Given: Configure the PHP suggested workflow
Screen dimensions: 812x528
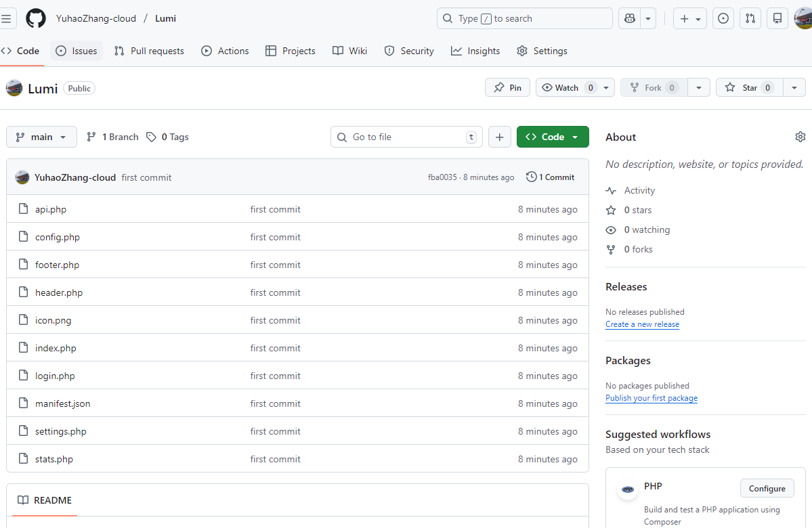Looking at the screenshot, I should (x=767, y=489).
